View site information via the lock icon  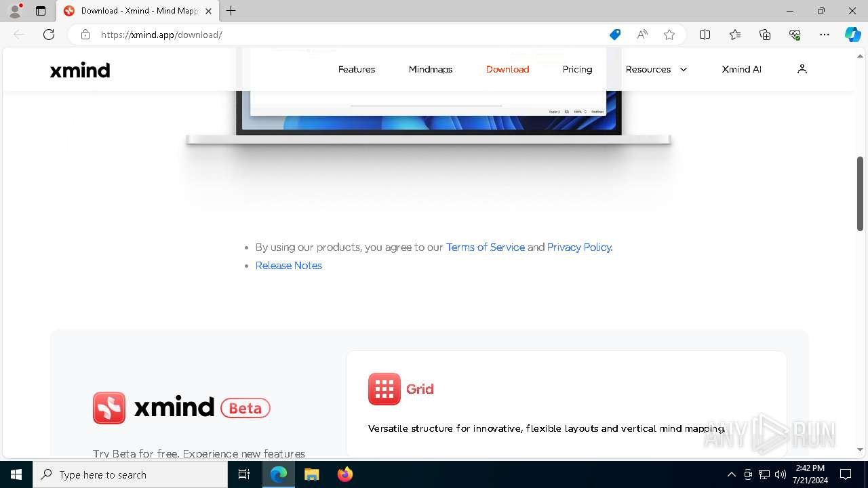pyautogui.click(x=85, y=35)
